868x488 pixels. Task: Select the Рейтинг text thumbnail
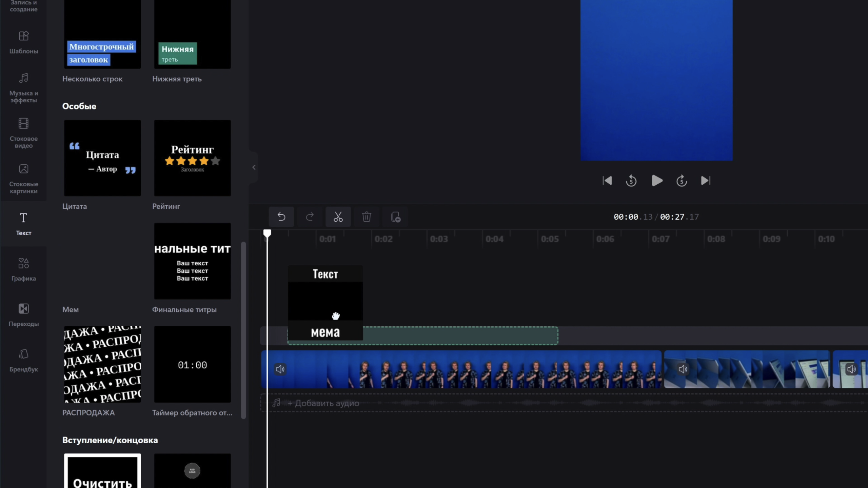(x=192, y=158)
